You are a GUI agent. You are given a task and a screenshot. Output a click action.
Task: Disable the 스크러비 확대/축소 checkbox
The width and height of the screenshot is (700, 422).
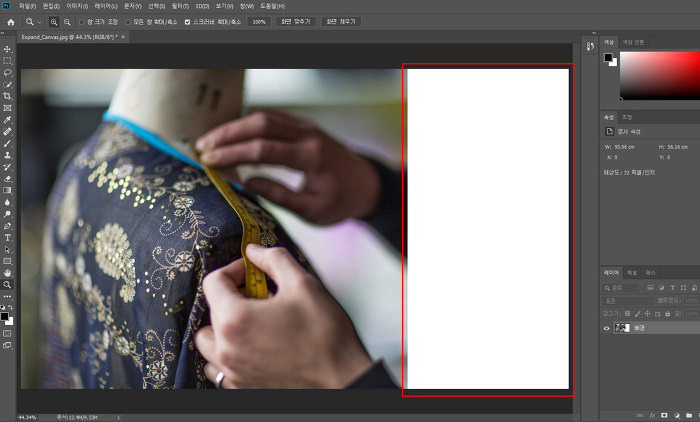point(188,22)
